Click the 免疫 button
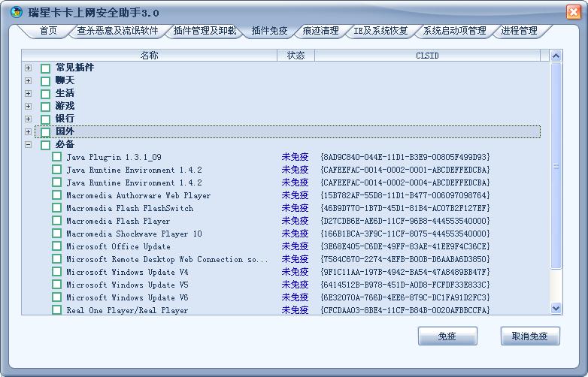This screenshot has height=377, width=588. tap(447, 336)
